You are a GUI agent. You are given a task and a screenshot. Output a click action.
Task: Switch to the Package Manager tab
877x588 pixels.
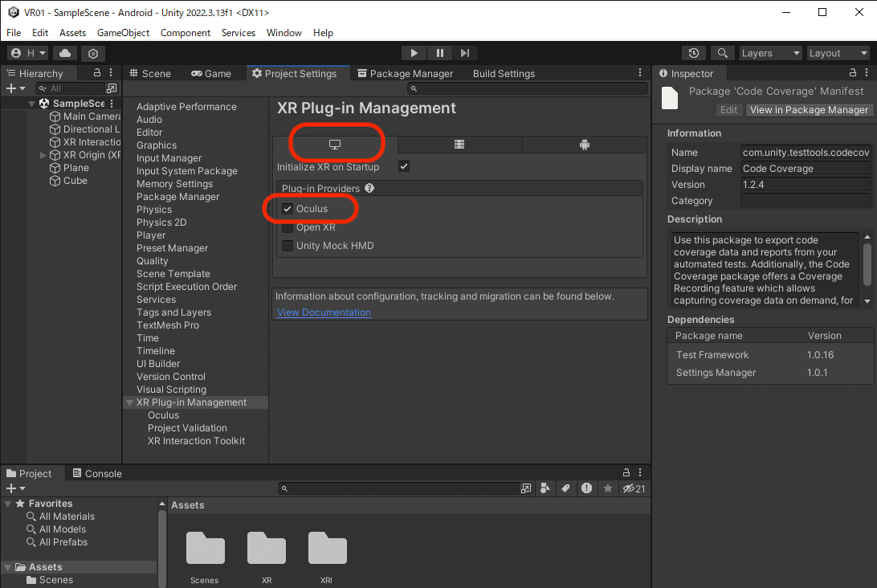point(406,73)
